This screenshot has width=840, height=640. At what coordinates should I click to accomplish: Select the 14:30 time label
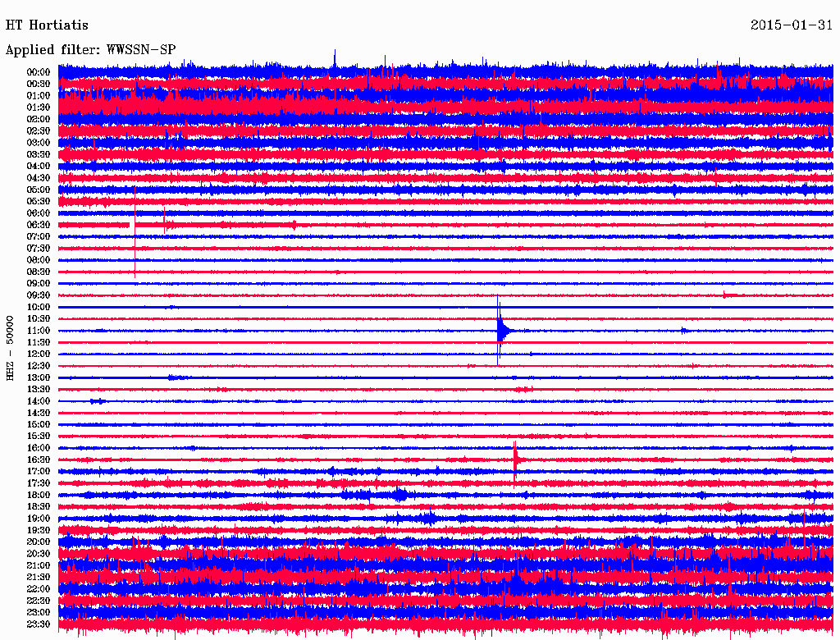coord(39,413)
